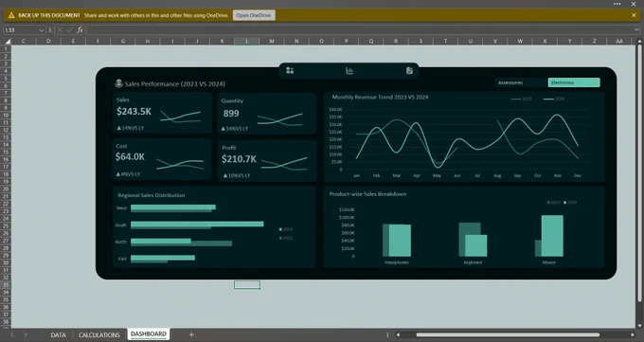
Task: Click the Cost $64.0K value
Action: [130, 156]
